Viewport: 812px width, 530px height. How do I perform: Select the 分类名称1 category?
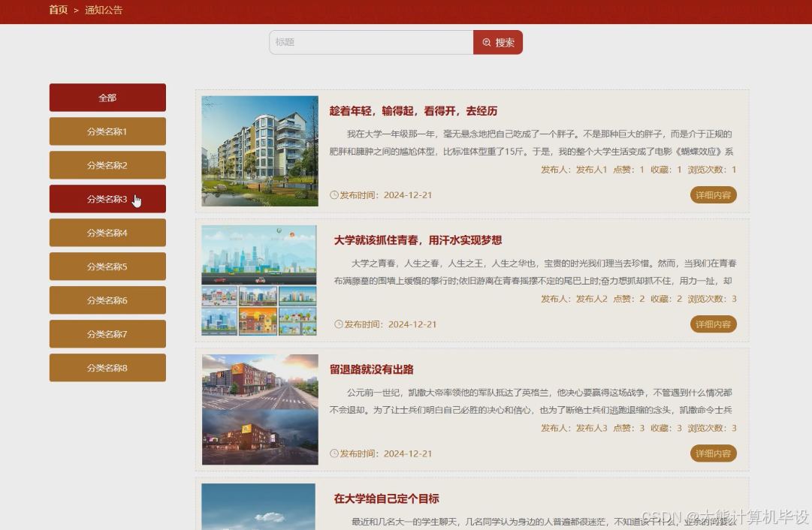[107, 131]
